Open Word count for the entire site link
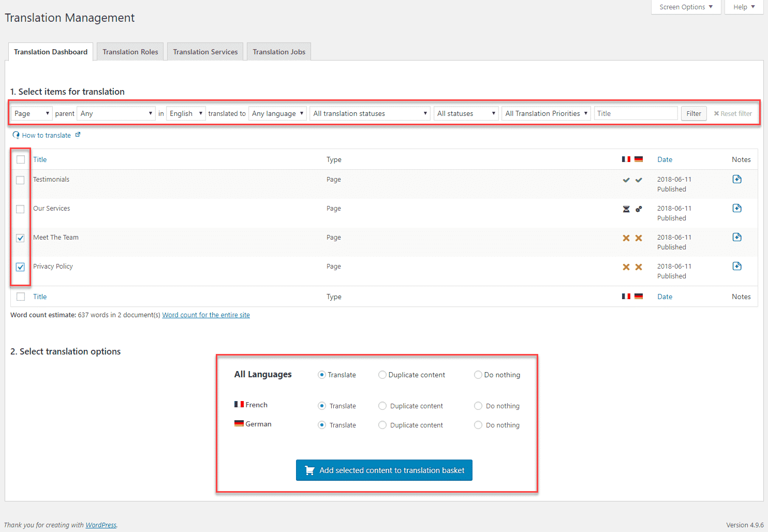The image size is (768, 532). [206, 315]
